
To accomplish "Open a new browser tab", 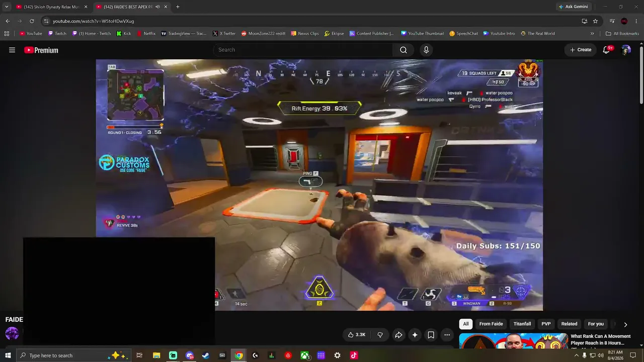I will coord(178,7).
